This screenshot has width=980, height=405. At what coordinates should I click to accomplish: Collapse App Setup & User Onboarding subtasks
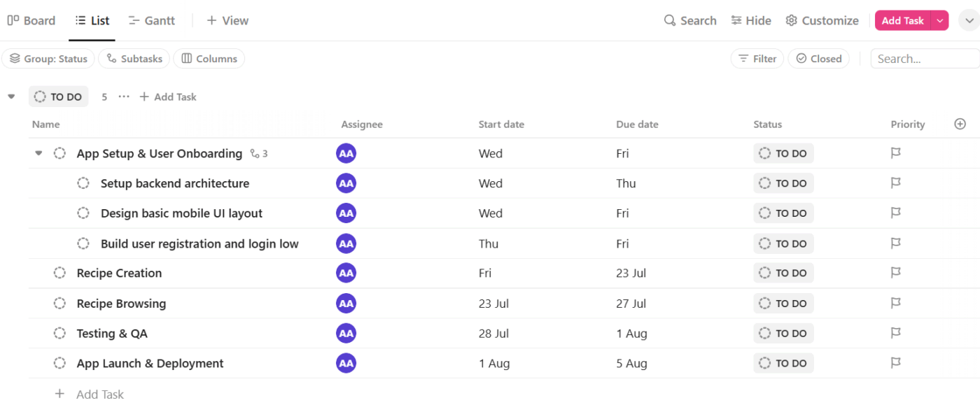click(38, 154)
